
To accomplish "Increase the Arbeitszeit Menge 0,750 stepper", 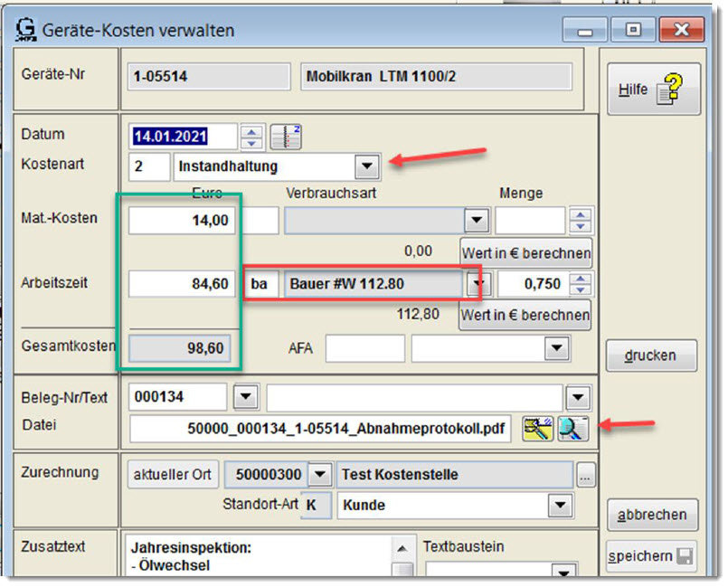I will (581, 279).
